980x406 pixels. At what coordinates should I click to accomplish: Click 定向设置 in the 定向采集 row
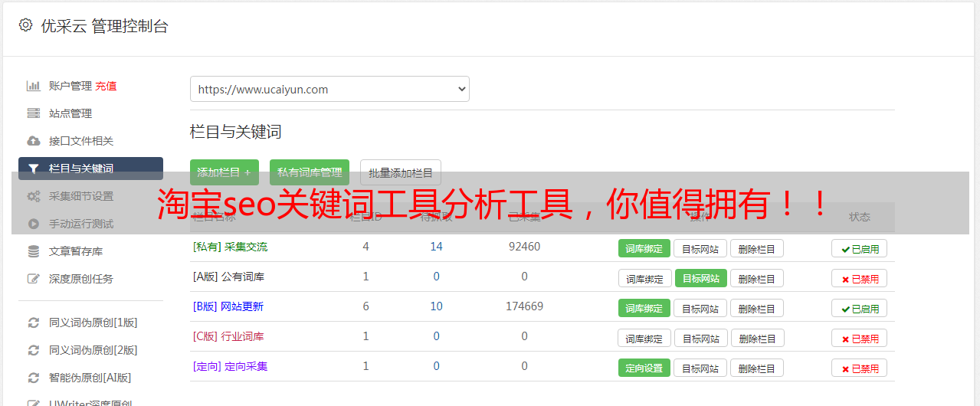(644, 368)
